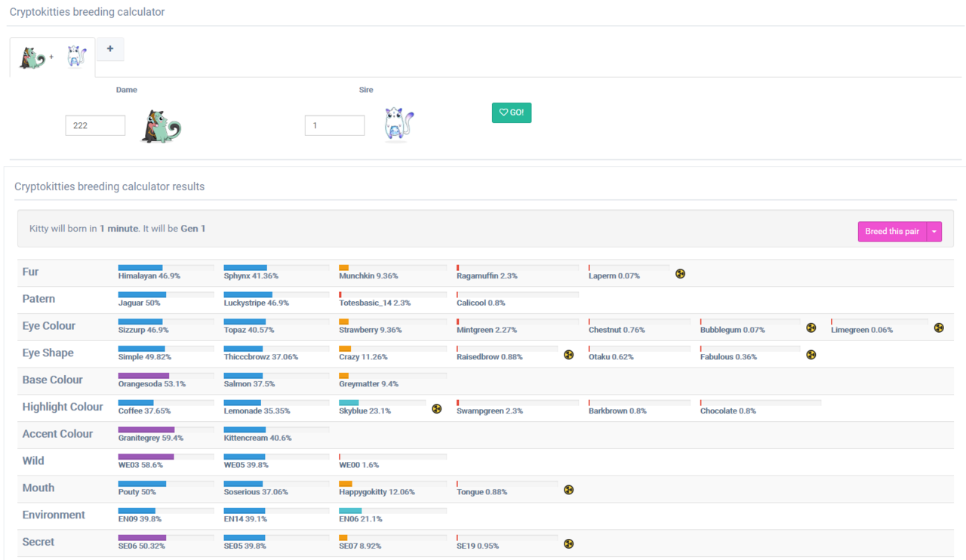The image size is (966, 560).
Task: Click the Barkbrown 0.8% label
Action: click(x=617, y=411)
